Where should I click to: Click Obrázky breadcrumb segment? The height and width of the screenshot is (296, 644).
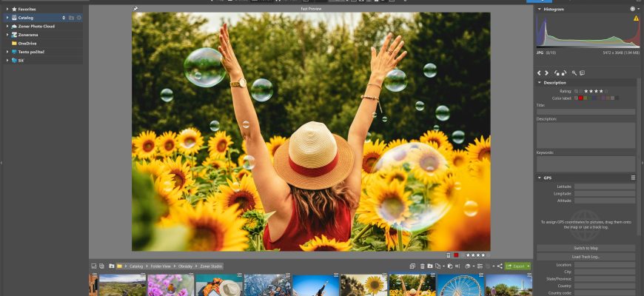185,266
